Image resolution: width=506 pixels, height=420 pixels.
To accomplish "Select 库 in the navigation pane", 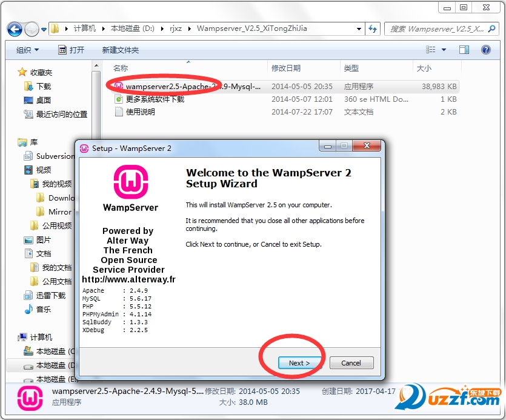I will point(34,142).
